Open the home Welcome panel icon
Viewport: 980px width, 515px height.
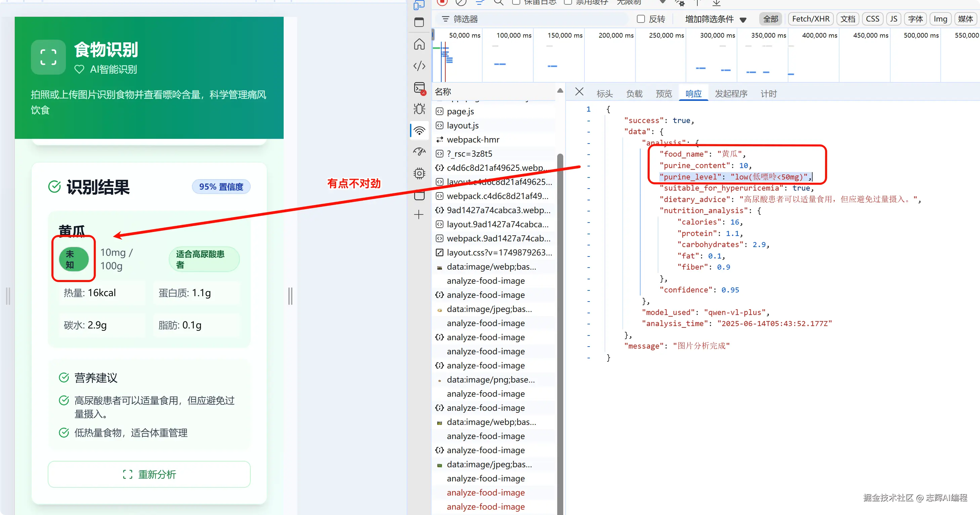click(419, 44)
